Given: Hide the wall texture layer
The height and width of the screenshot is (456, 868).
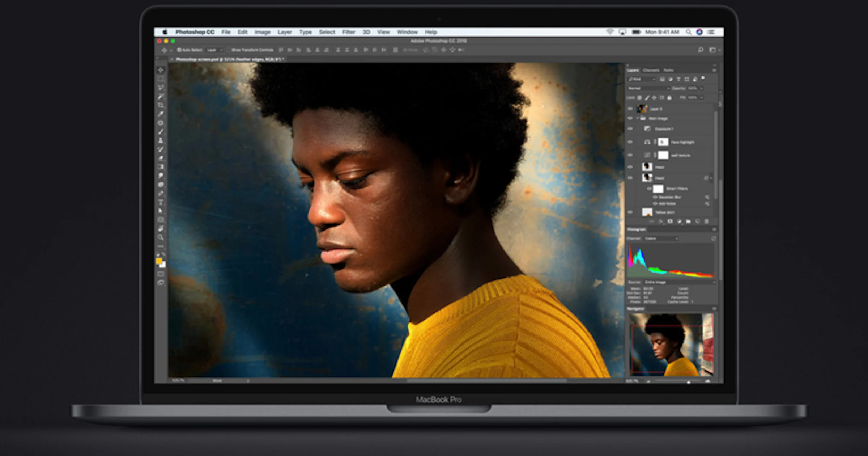Looking at the screenshot, I should (x=630, y=155).
